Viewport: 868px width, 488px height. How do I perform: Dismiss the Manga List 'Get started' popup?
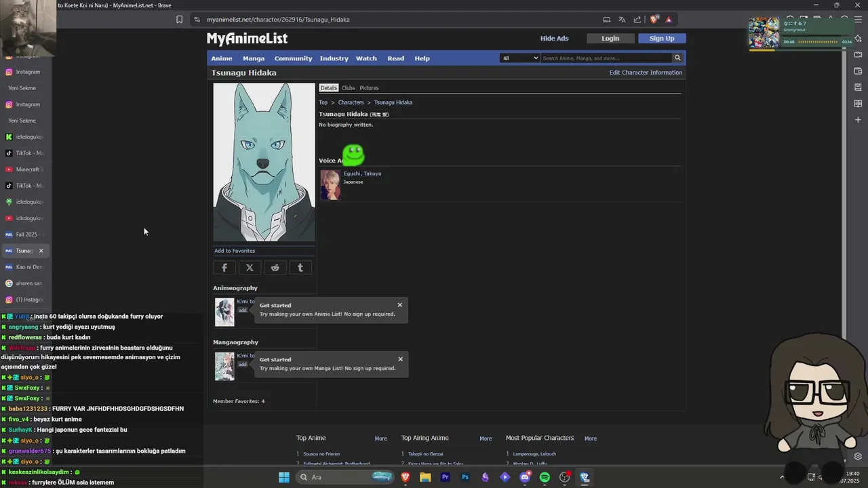click(x=400, y=359)
